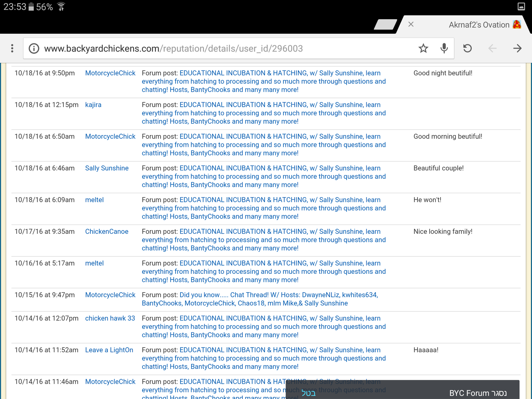
Task: Bookmark this page with the star icon
Action: [423, 48]
